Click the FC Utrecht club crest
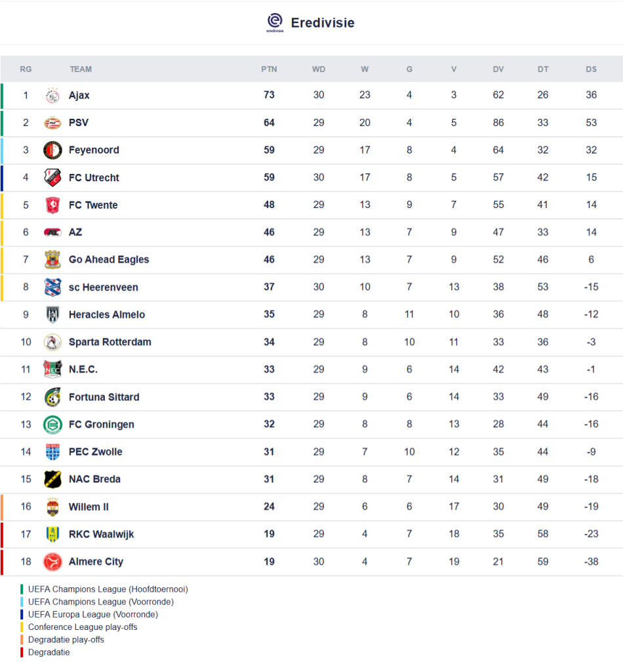The height and width of the screenshot is (672, 623). [x=52, y=178]
